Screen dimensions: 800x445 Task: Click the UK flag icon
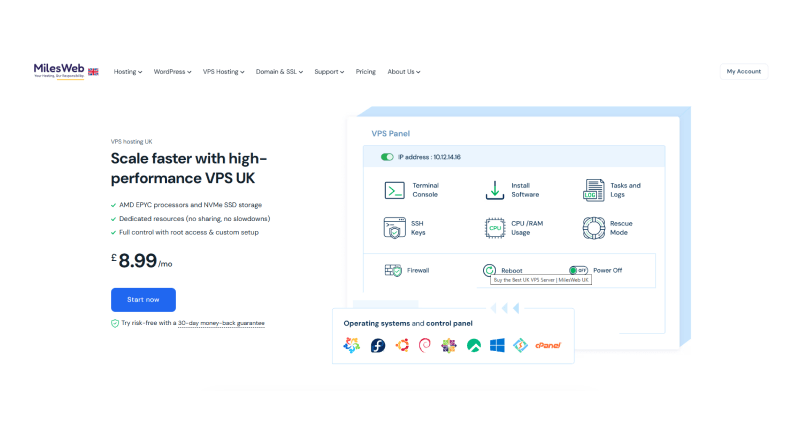point(93,72)
